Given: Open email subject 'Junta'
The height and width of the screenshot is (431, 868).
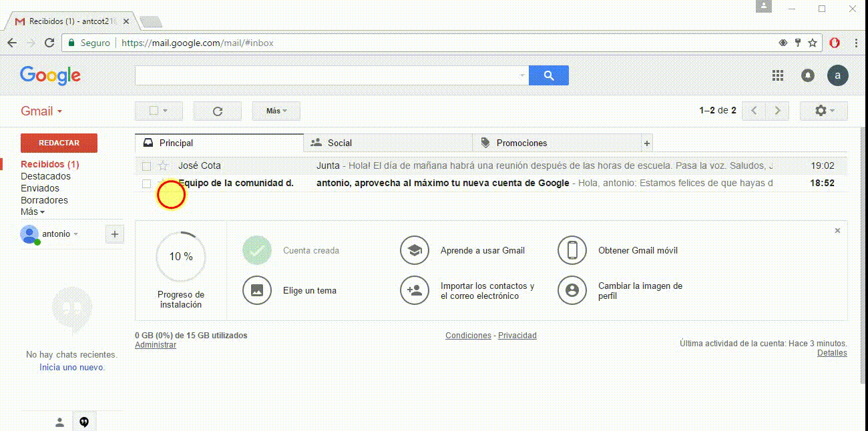Looking at the screenshot, I should 328,165.
